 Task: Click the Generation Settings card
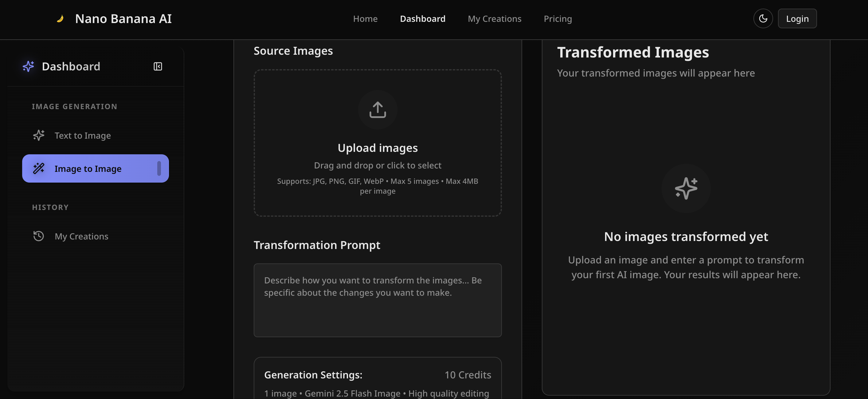(377, 378)
